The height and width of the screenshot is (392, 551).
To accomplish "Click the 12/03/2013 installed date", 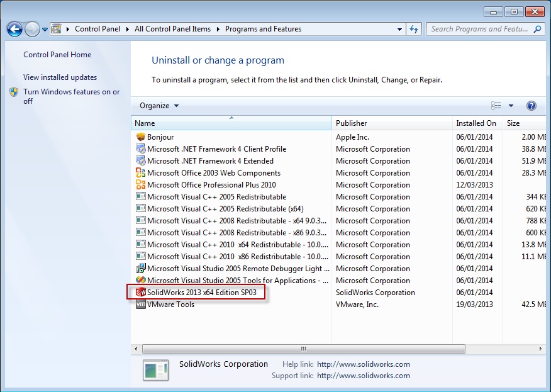I will pyautogui.click(x=474, y=184).
